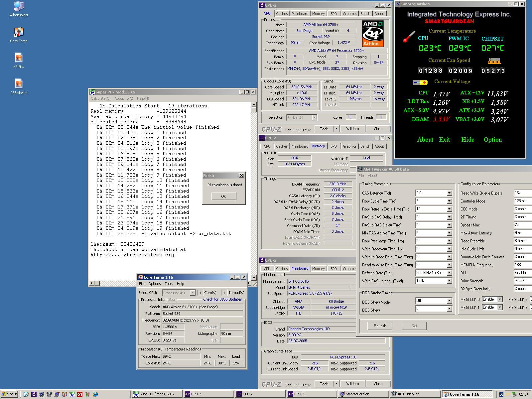Click Option in Smartguardian
Image resolution: width=532 pixels, height=399 pixels.
[x=493, y=140]
